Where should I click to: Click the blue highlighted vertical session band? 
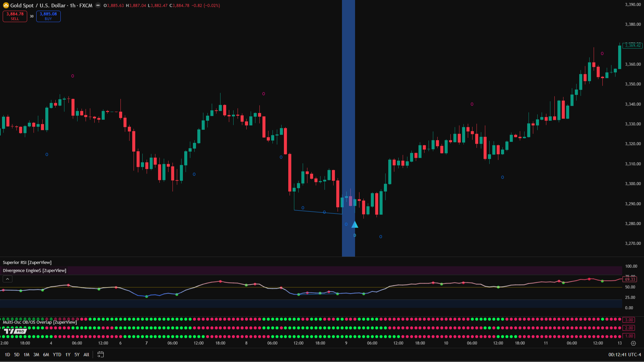348,101
